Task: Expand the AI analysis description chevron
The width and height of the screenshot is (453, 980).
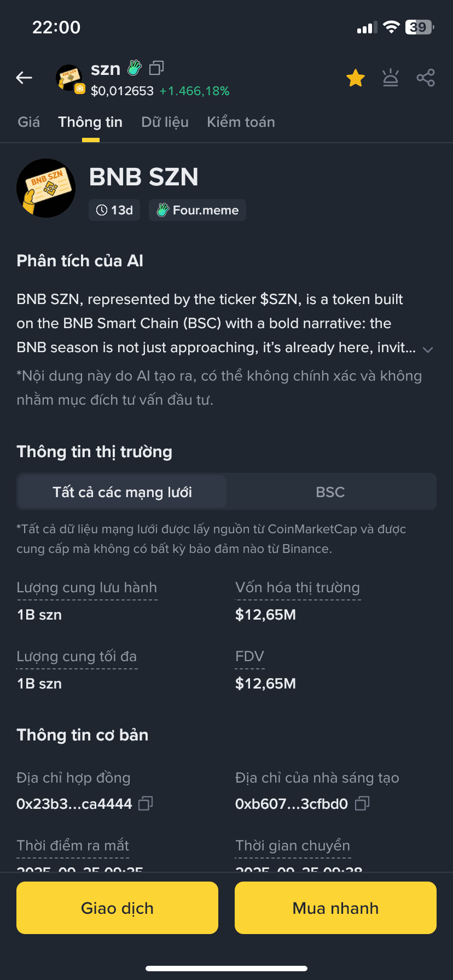Action: (428, 349)
